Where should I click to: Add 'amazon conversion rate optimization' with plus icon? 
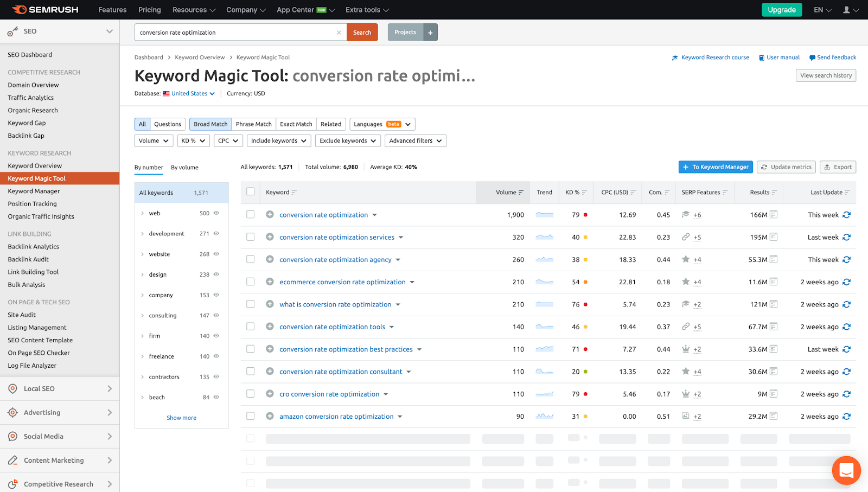pos(270,416)
